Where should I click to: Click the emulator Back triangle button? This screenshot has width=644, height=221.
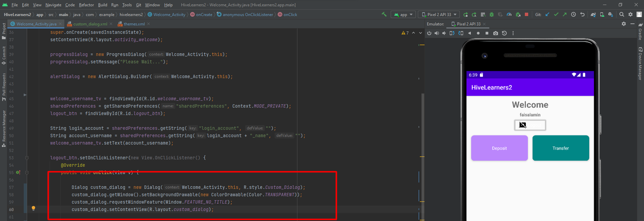point(469,33)
